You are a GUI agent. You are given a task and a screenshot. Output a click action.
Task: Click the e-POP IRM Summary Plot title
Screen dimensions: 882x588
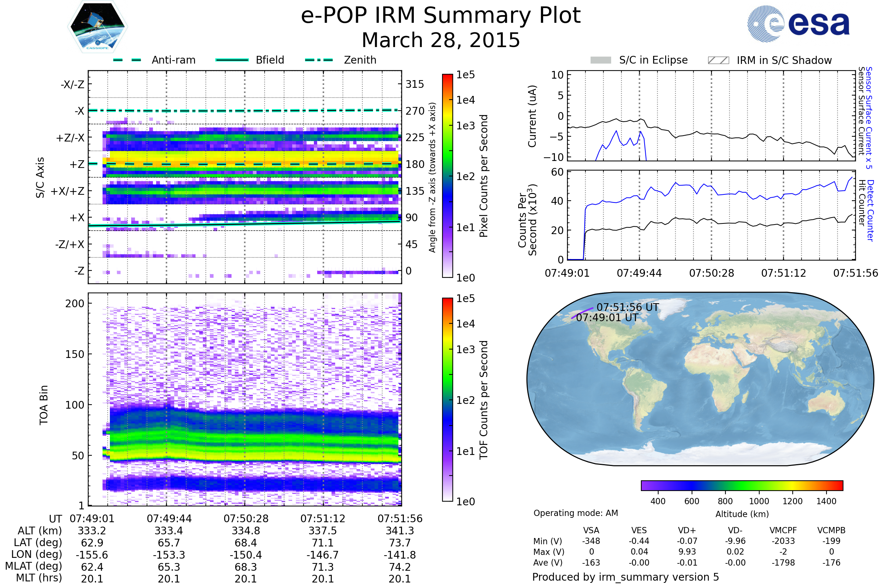(x=441, y=16)
